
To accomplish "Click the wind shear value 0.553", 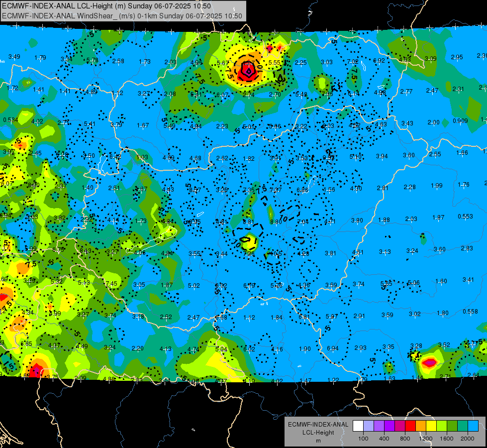I will (x=465, y=217).
